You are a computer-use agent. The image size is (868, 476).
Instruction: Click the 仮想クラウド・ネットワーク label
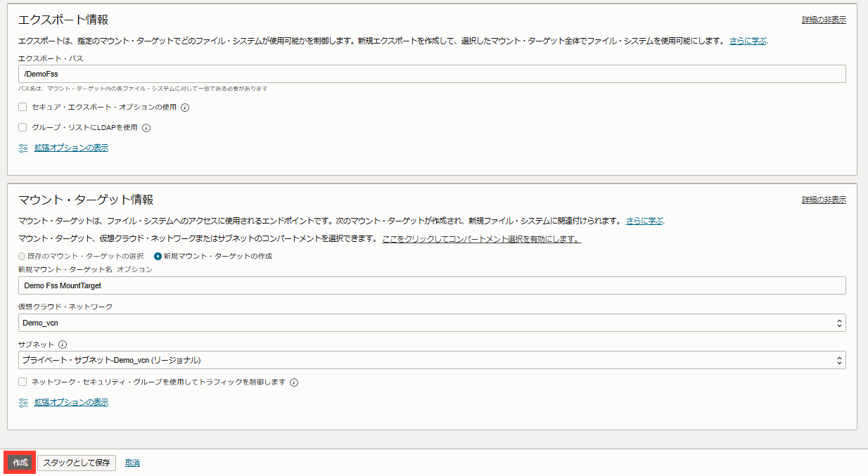pyautogui.click(x=65, y=307)
